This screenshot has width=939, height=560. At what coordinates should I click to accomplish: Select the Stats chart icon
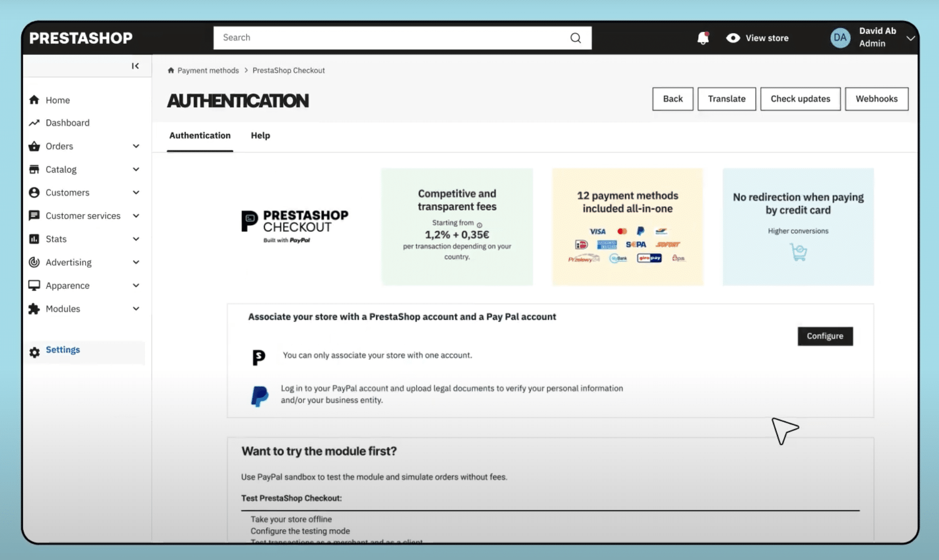coord(34,238)
